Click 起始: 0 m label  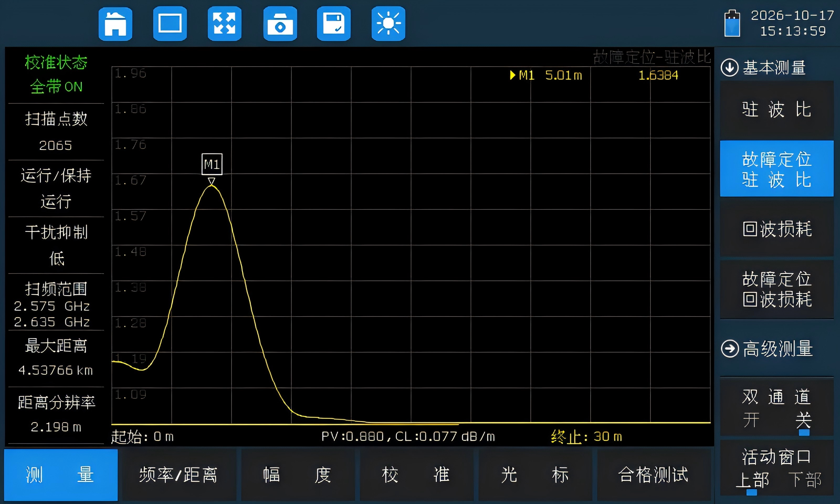click(142, 437)
